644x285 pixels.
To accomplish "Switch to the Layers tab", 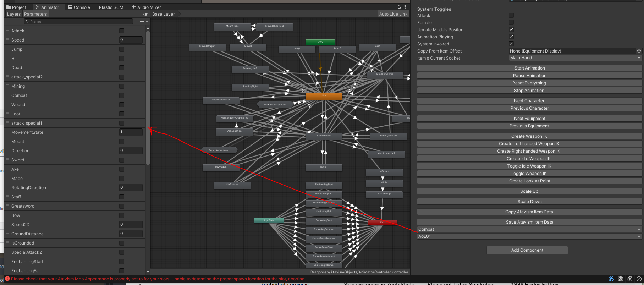I will 14,14.
